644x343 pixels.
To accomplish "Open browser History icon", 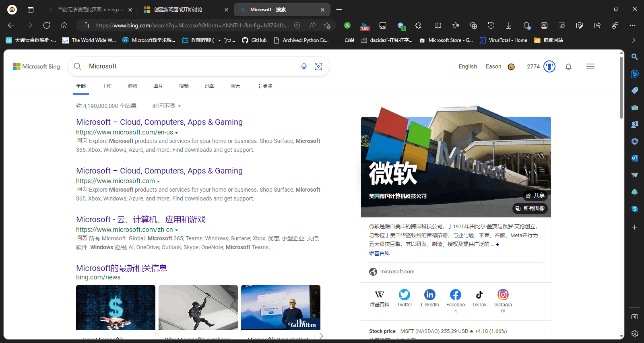I will pyautogui.click(x=491, y=25).
